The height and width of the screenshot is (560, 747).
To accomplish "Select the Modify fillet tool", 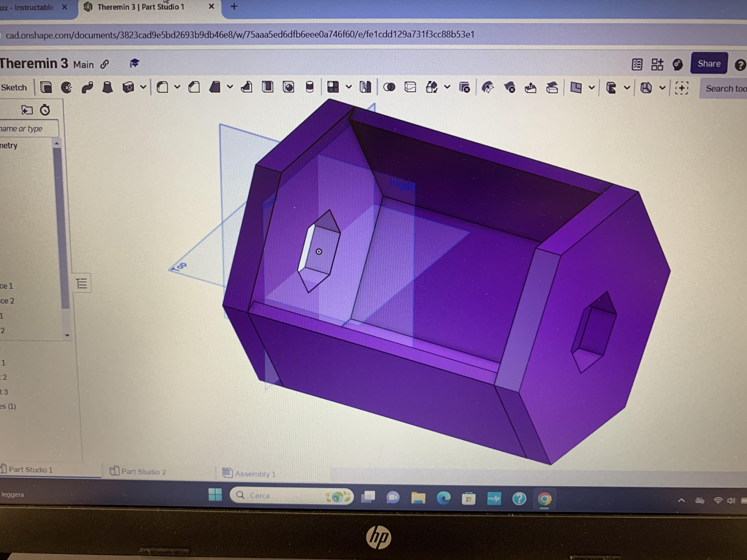I will point(488,88).
